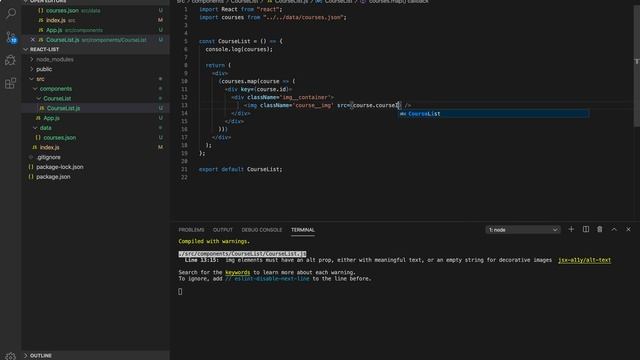640x360 pixels.
Task: Click the import React line of code
Action: [240, 9]
